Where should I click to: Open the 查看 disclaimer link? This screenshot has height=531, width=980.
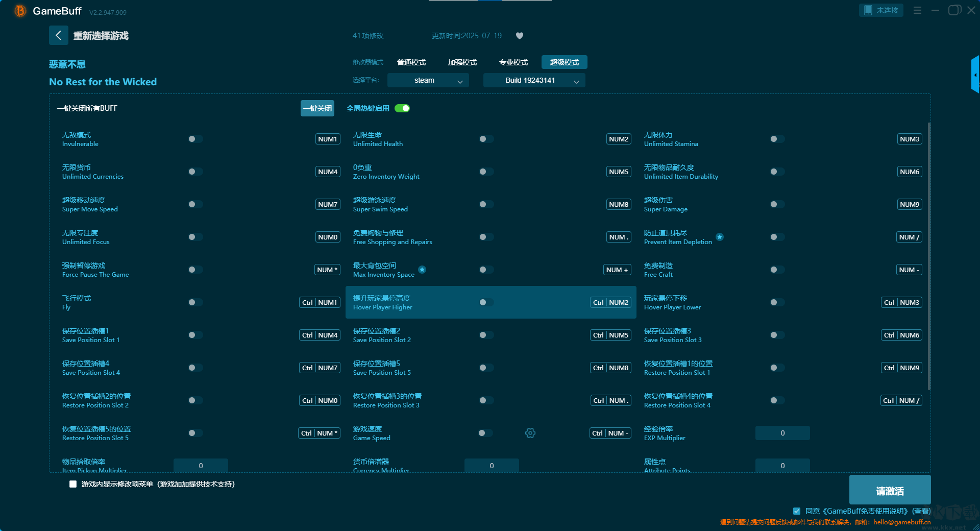coord(921,511)
